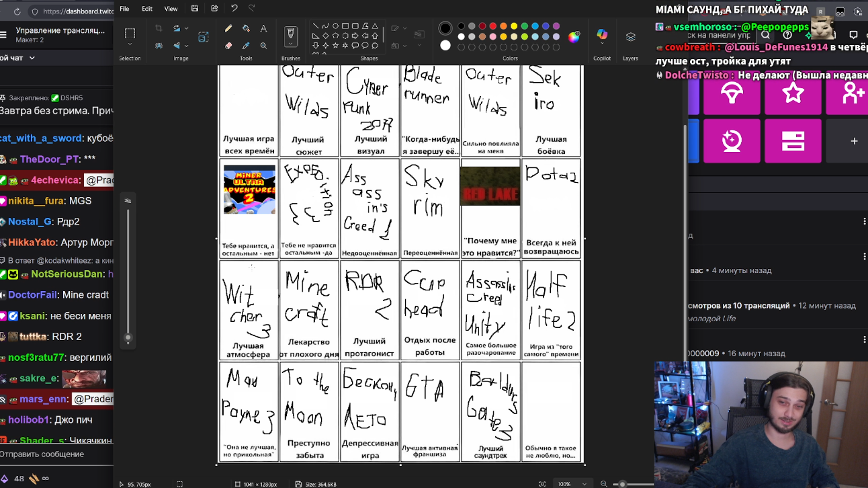This screenshot has height=488, width=868.
Task: Open the File menu in Paint
Action: click(124, 9)
